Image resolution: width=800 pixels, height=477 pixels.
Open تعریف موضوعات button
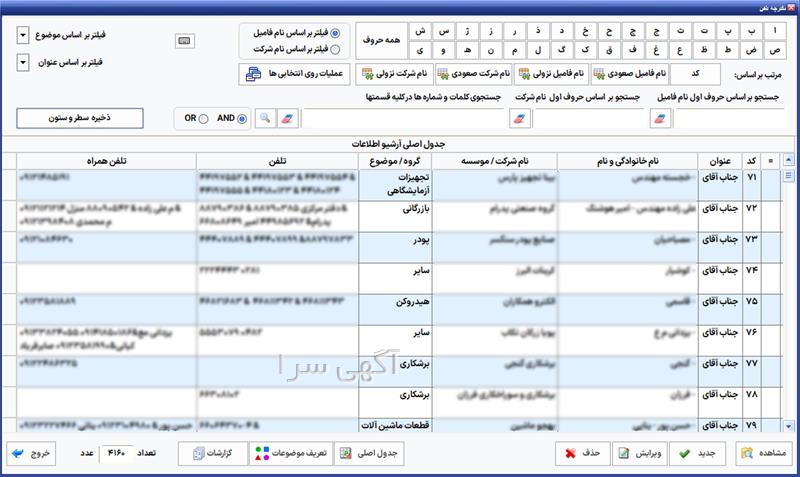click(291, 453)
